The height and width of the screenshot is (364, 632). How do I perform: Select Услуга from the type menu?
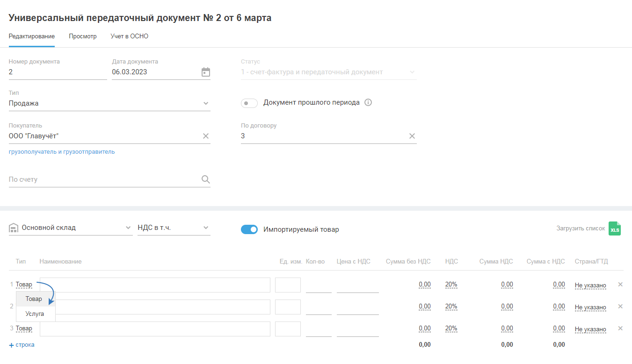[35, 314]
